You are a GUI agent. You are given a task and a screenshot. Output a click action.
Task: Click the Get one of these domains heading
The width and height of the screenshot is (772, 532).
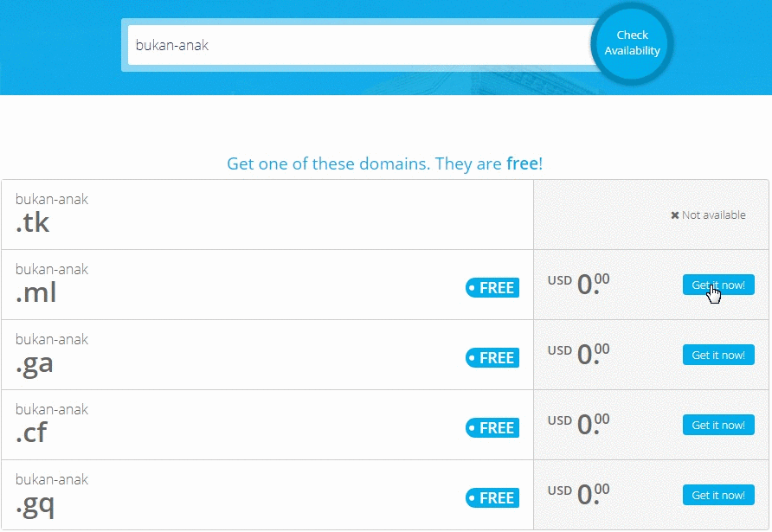(x=384, y=163)
